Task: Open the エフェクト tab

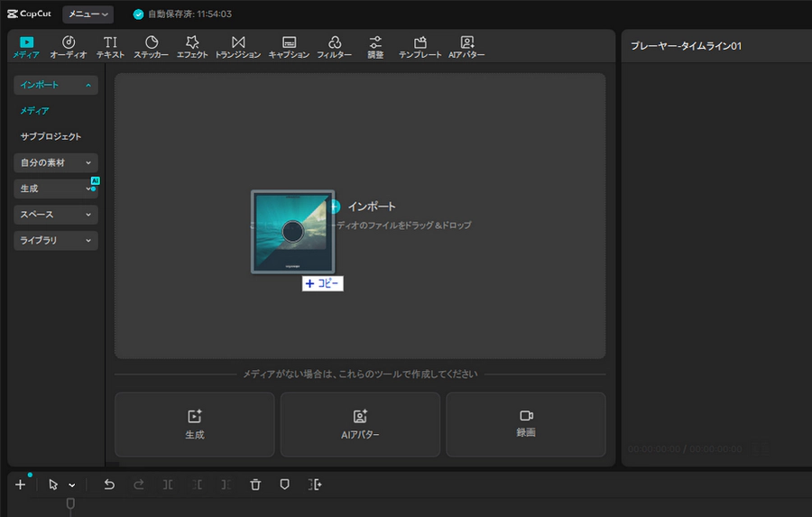Action: tap(192, 47)
